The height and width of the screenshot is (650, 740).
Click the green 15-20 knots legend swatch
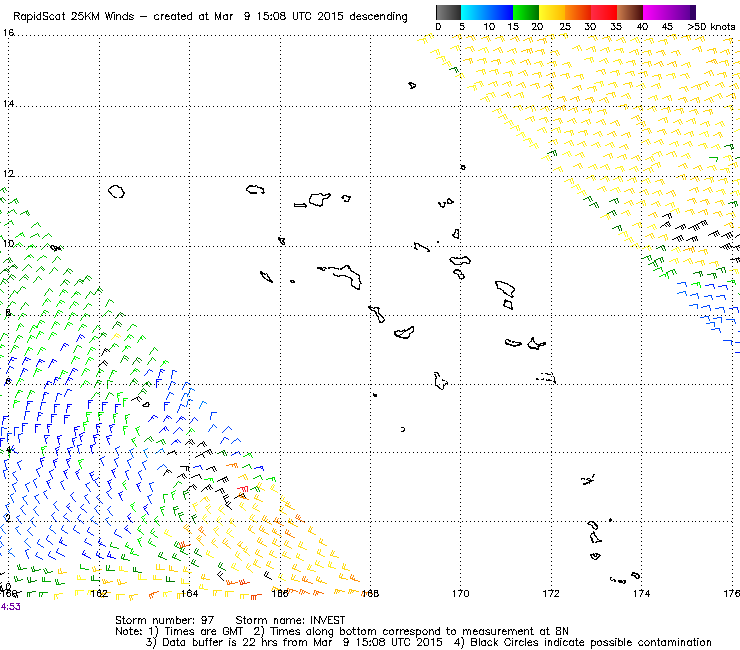point(526,12)
